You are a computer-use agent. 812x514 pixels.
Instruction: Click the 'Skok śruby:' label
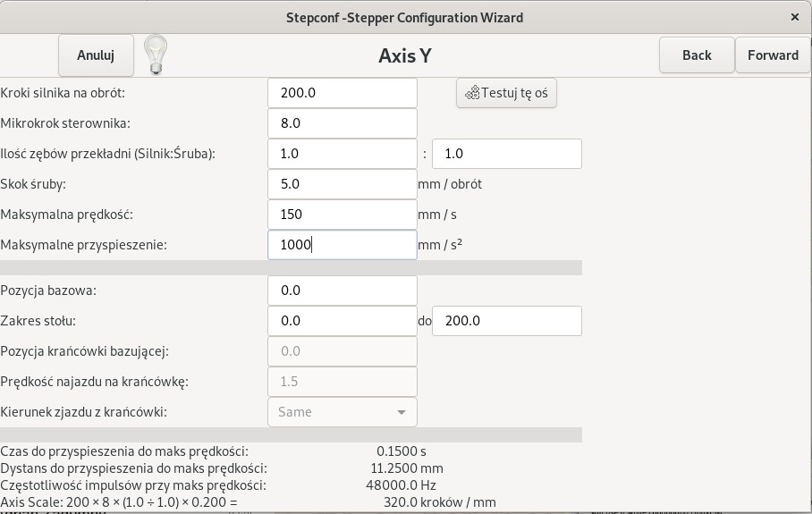point(33,184)
